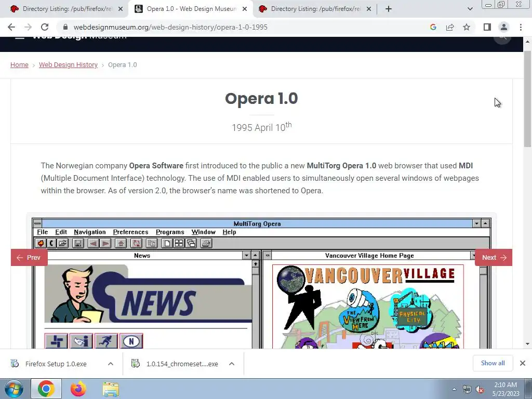This screenshot has height=399, width=532.
Task: Close the last Directory Listing tab
Action: [x=369, y=9]
